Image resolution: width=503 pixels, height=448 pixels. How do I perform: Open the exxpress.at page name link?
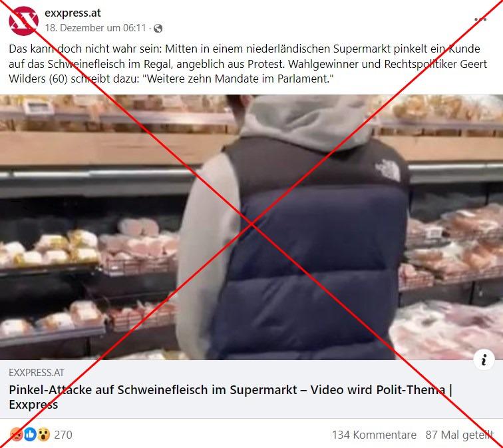tap(73, 13)
